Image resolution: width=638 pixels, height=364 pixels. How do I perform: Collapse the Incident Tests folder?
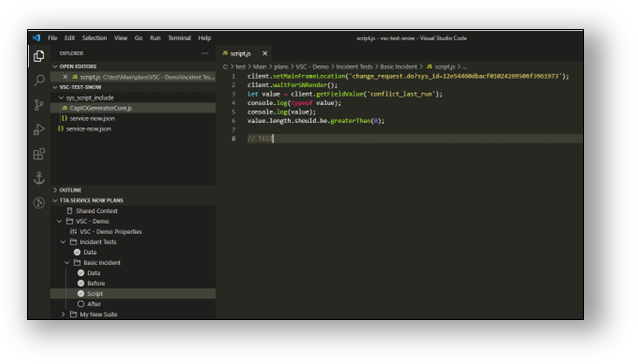click(x=63, y=242)
